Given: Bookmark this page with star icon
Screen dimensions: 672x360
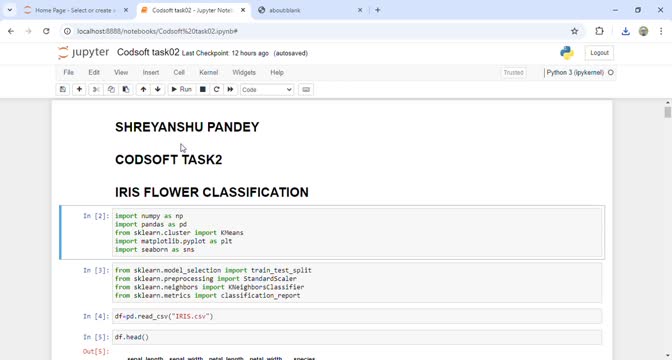Looking at the screenshot, I should pyautogui.click(x=575, y=31).
